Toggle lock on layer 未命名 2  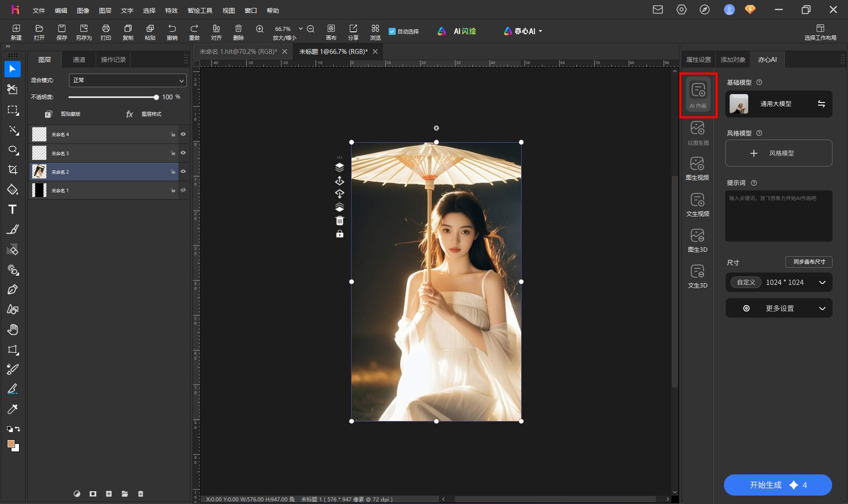click(x=173, y=171)
